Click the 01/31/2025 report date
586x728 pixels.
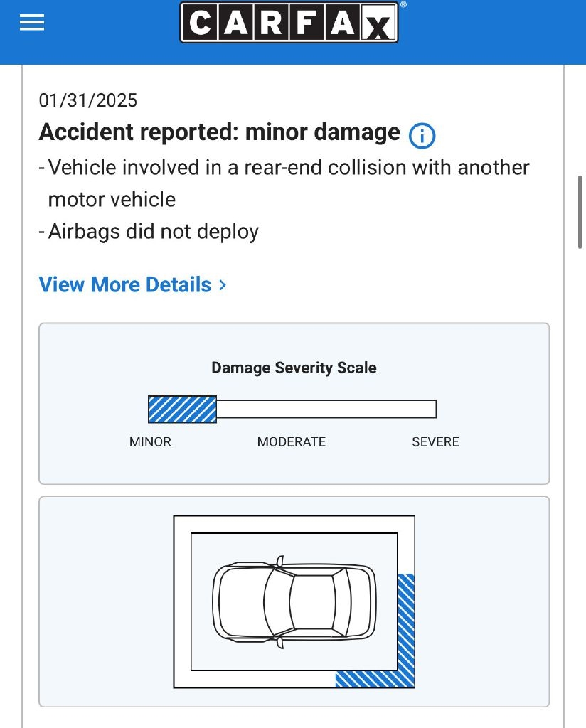point(88,100)
